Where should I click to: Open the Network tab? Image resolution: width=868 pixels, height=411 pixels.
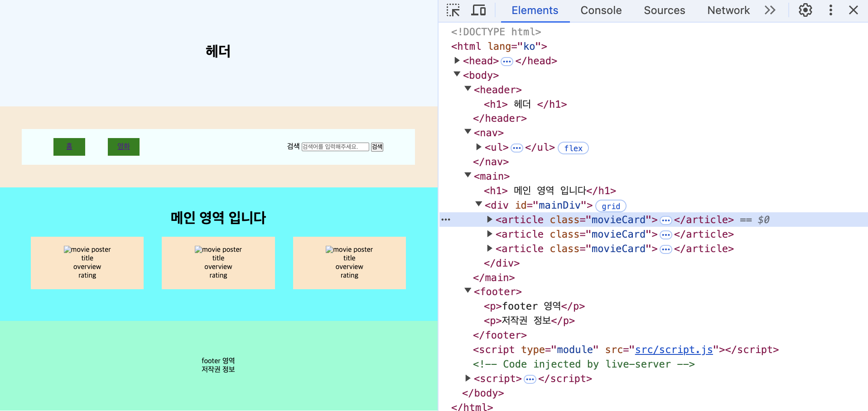pyautogui.click(x=728, y=10)
